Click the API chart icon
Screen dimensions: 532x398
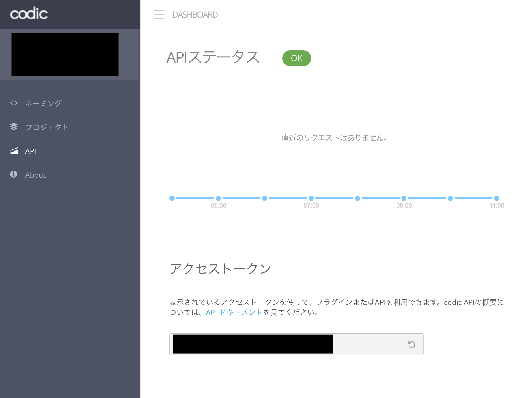pyautogui.click(x=14, y=151)
